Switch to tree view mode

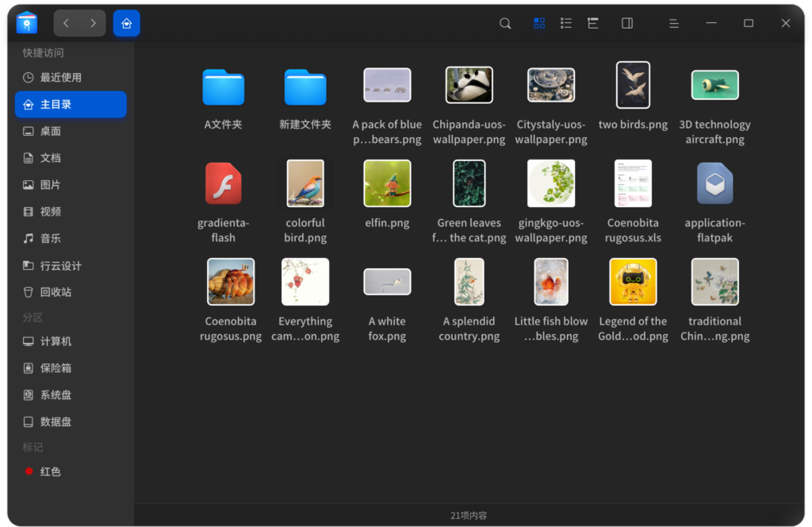[592, 24]
